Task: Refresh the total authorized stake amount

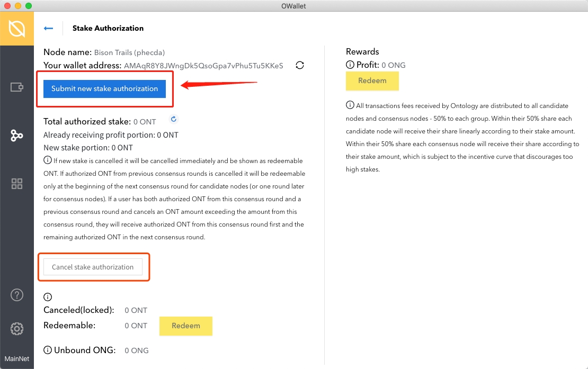Action: pyautogui.click(x=173, y=119)
